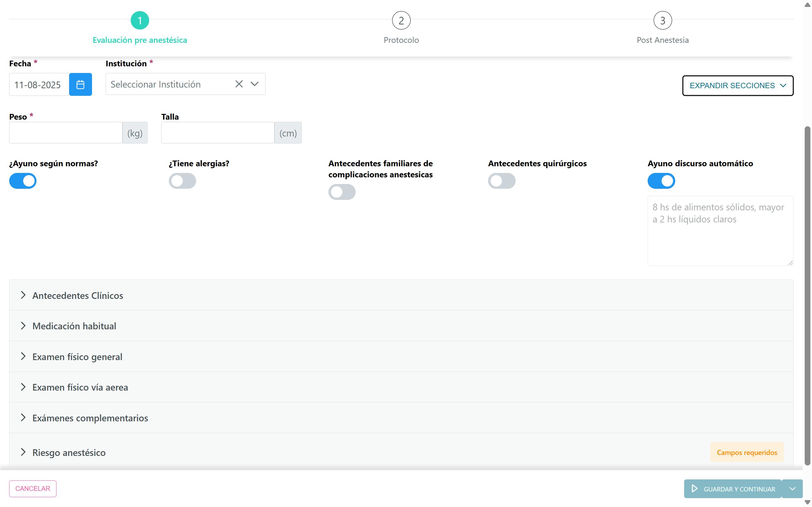812x507 pixels.
Task: Enable the ¿Tiene alergias? switch
Action: pos(182,181)
